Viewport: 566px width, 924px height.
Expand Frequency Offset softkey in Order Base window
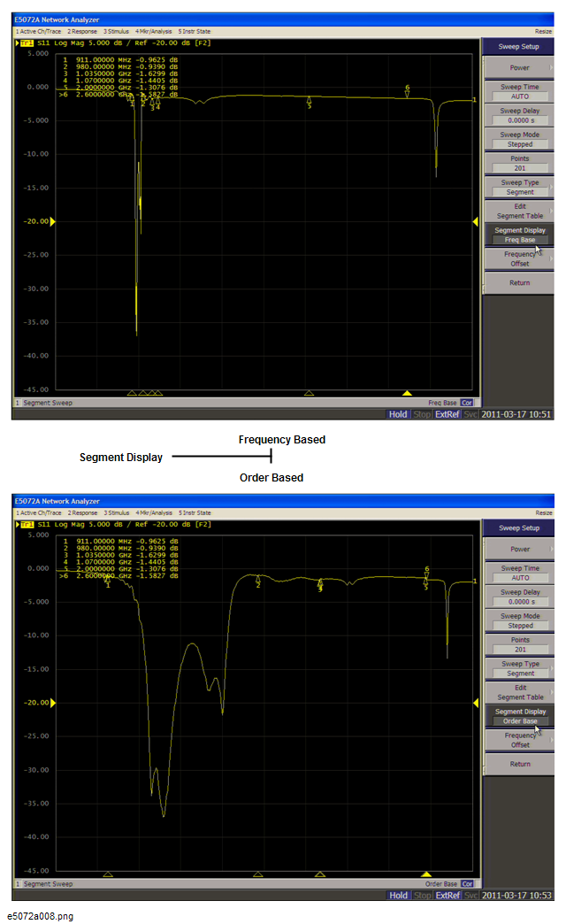pyautogui.click(x=519, y=740)
